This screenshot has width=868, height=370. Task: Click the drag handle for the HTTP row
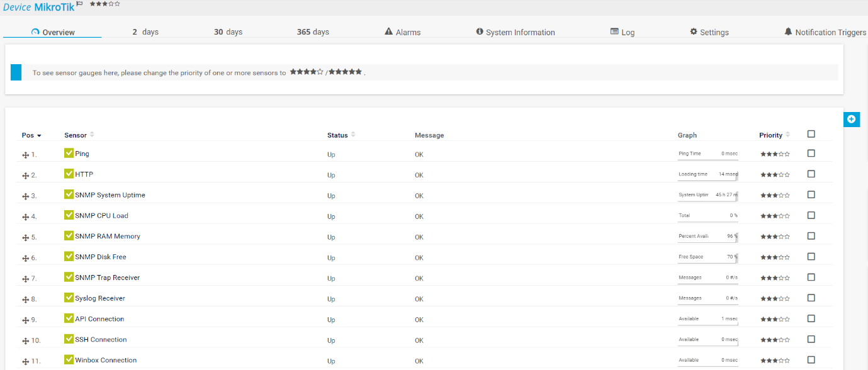pyautogui.click(x=26, y=176)
